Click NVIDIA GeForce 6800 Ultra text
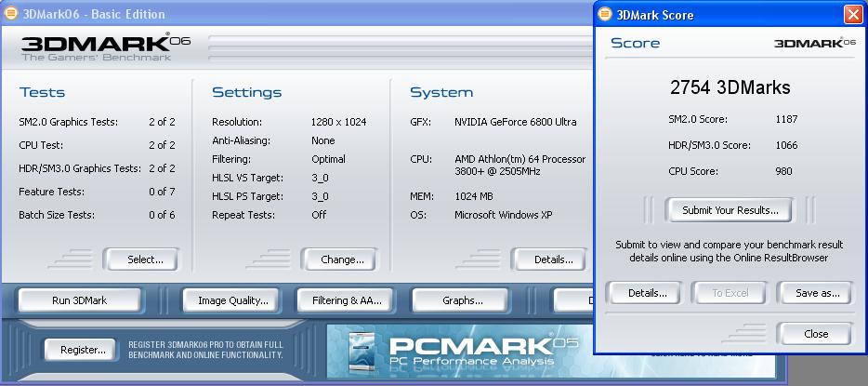This screenshot has width=868, height=386. (x=516, y=122)
